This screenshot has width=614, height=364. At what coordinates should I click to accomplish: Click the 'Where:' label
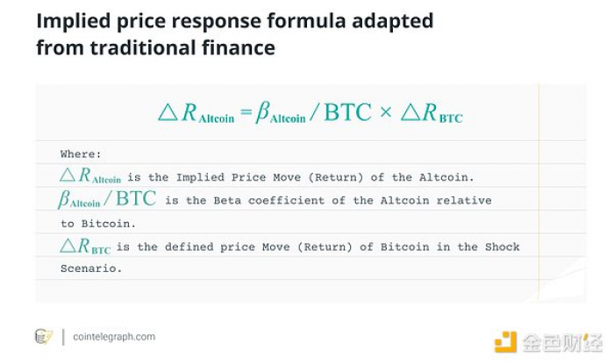81,153
